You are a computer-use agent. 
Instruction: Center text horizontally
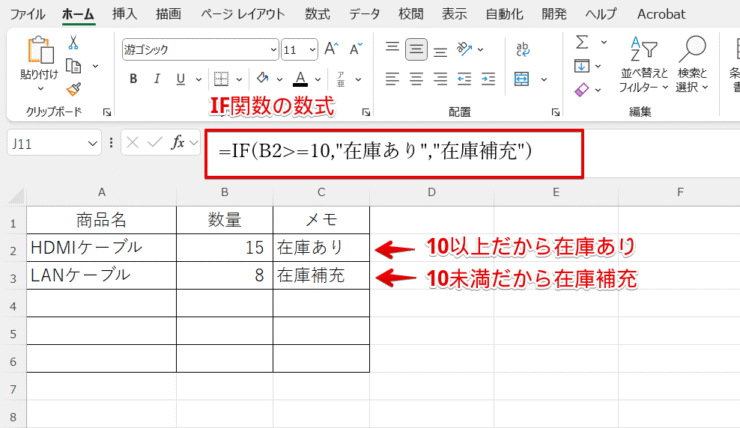point(416,79)
